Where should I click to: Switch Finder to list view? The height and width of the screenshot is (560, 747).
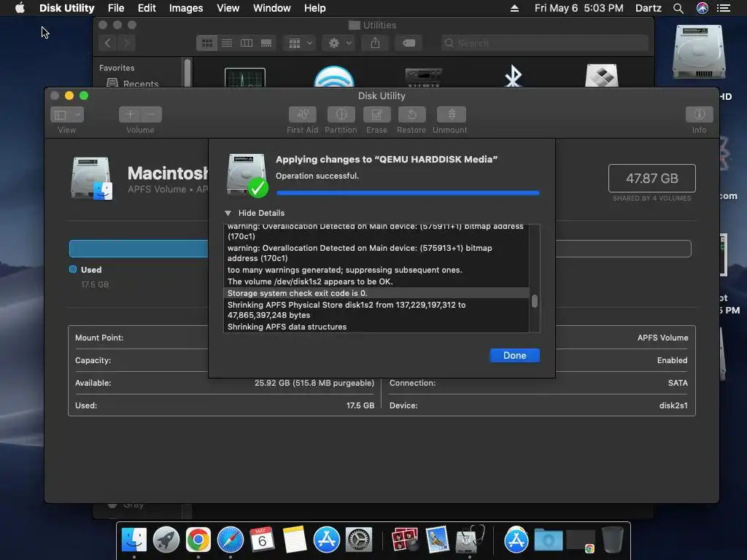coord(227,43)
